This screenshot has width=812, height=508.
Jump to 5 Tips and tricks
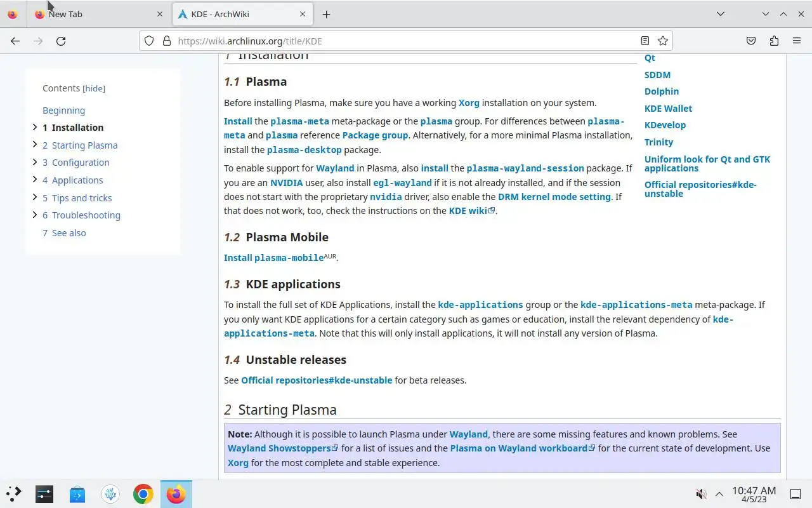click(77, 198)
